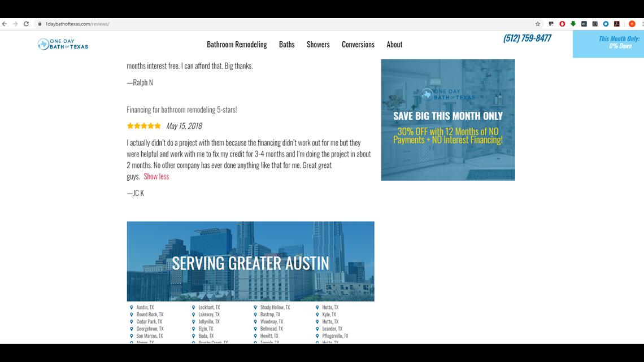
Task: Open the Cedar Park, TX location link
Action: pyautogui.click(x=149, y=322)
